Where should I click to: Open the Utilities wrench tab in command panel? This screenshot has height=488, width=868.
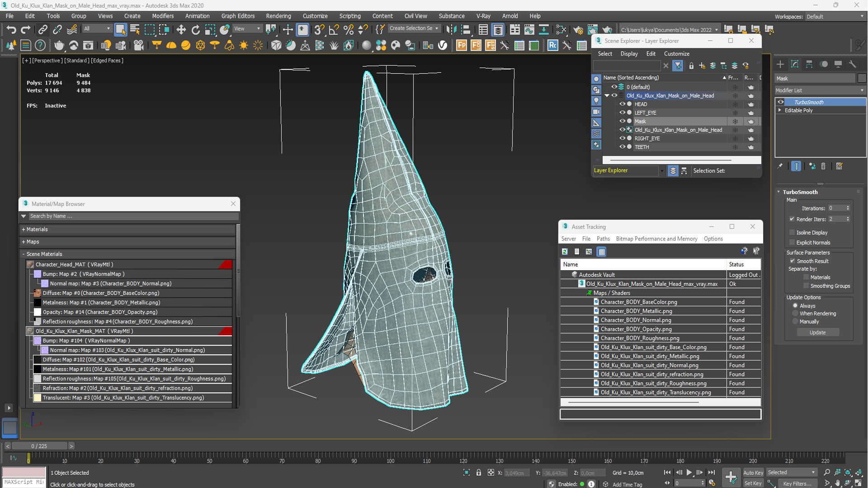click(852, 64)
